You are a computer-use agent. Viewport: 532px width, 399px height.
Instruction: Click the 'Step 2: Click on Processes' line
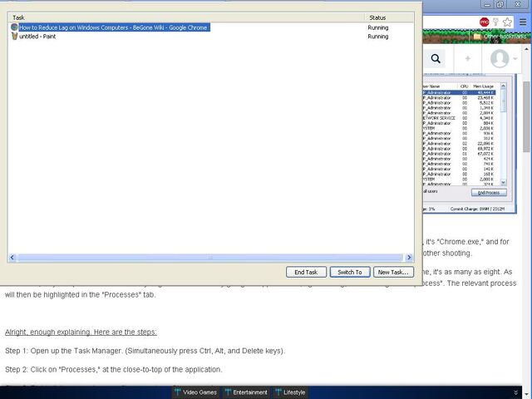[114, 369]
